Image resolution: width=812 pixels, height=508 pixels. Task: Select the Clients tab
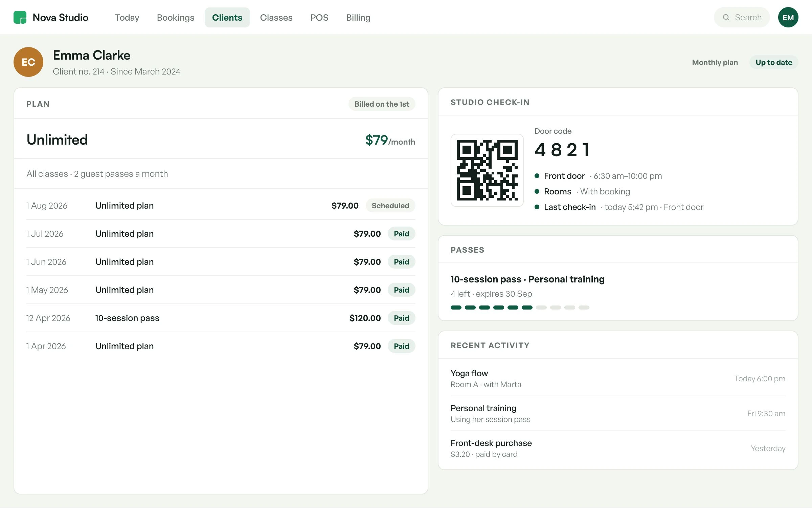(x=227, y=17)
